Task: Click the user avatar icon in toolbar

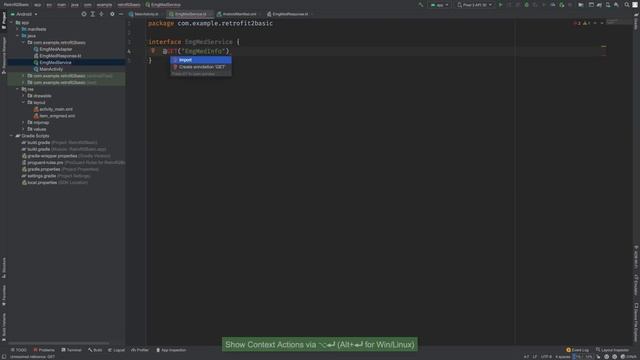Action: [x=635, y=5]
